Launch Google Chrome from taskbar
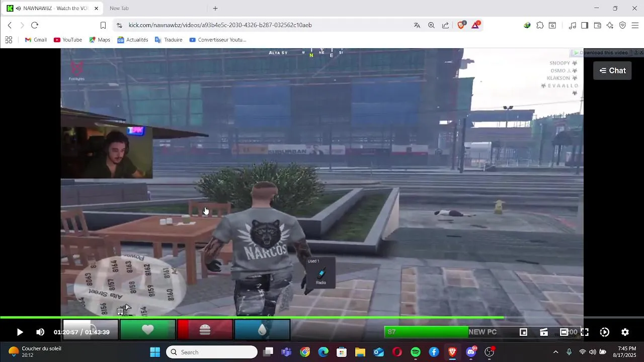The width and height of the screenshot is (644, 362). (305, 352)
